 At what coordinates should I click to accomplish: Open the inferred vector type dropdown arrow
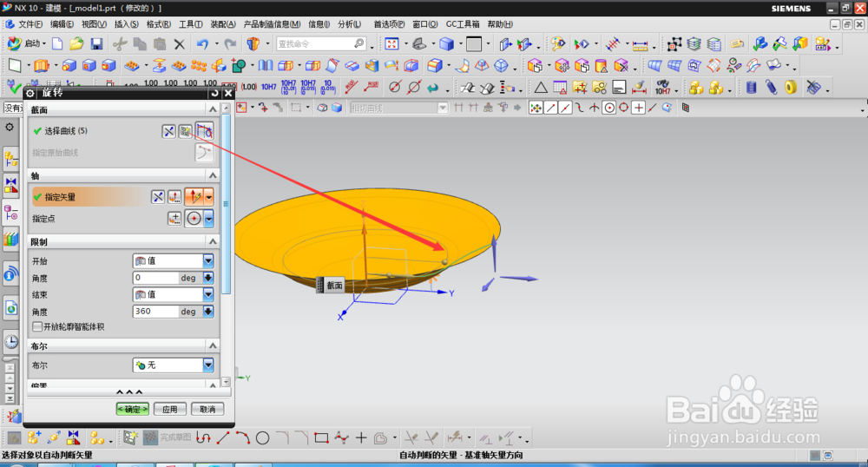tap(208, 197)
